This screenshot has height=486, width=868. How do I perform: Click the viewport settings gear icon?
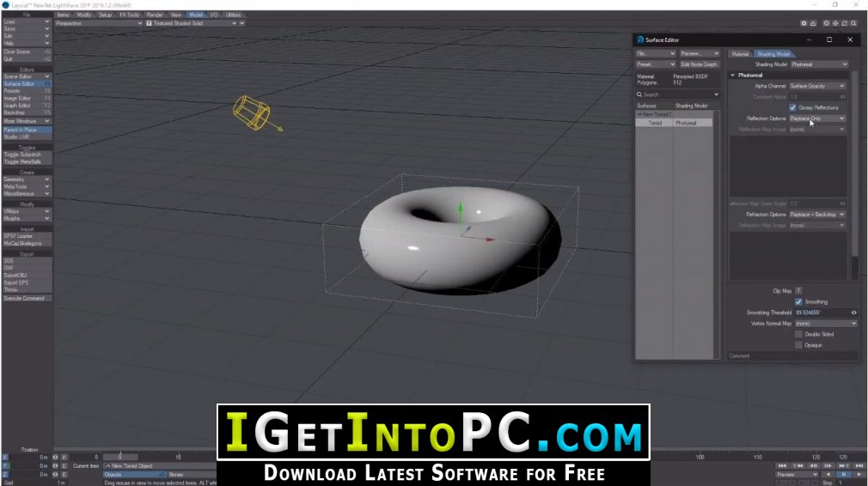(804, 23)
